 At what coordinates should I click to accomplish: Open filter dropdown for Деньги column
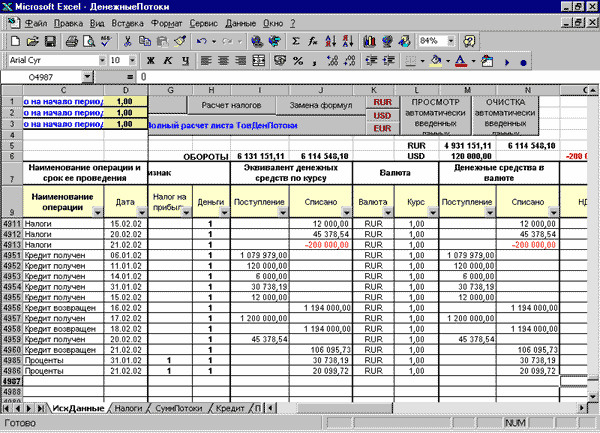point(225,212)
